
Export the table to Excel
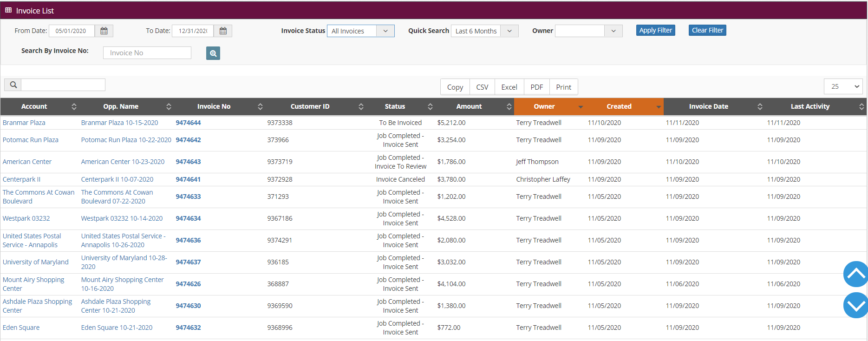[x=509, y=87]
